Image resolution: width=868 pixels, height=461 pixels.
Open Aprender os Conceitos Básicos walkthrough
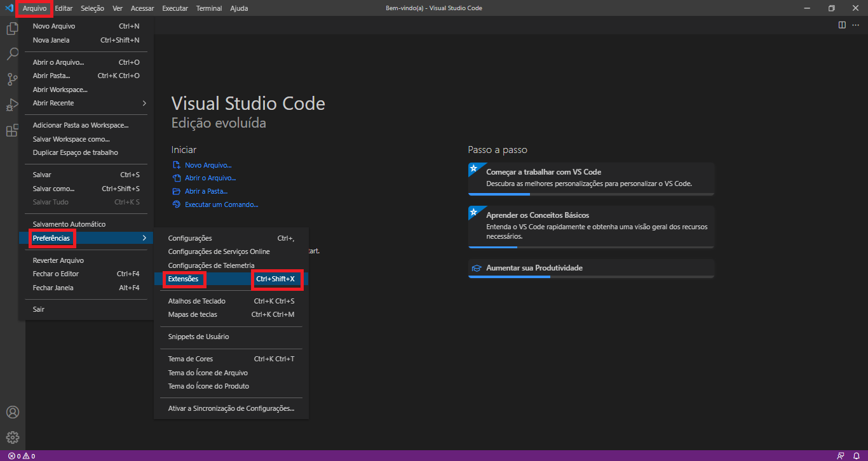tap(591, 226)
